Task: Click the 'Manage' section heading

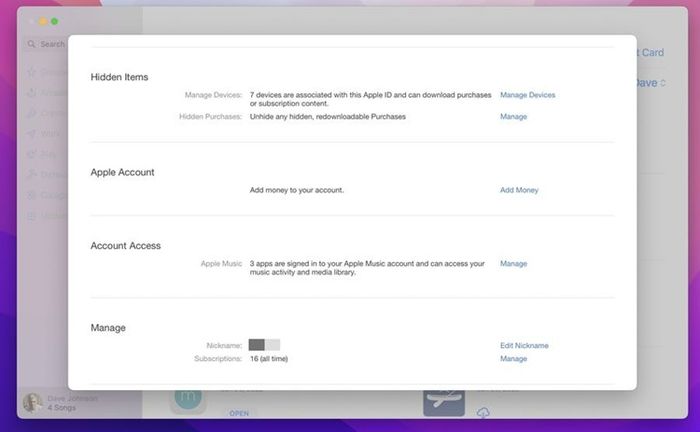Action: (x=108, y=328)
